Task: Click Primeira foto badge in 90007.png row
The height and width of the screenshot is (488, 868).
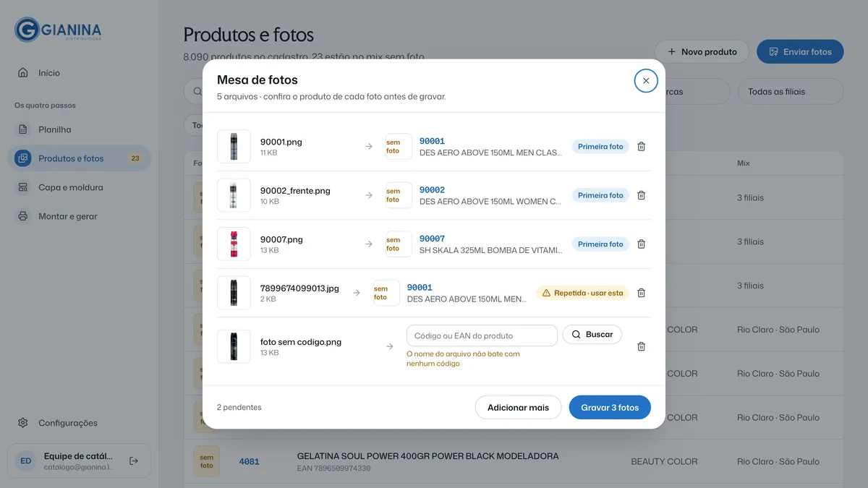Action: point(600,244)
